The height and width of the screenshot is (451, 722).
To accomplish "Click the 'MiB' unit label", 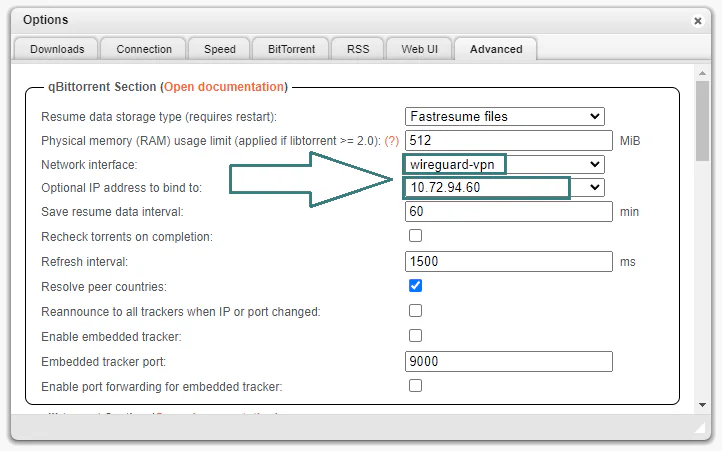I will tap(630, 141).
